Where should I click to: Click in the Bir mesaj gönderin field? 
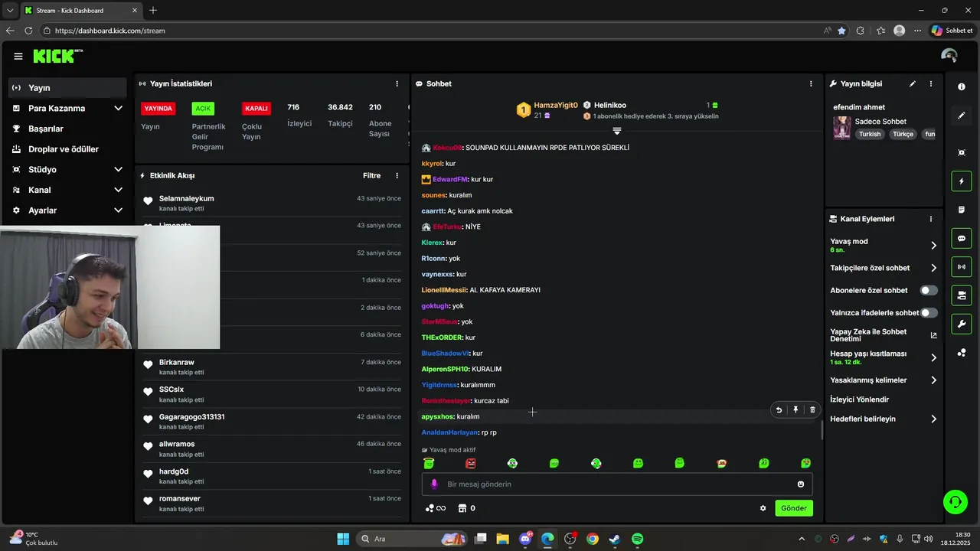tap(616, 484)
